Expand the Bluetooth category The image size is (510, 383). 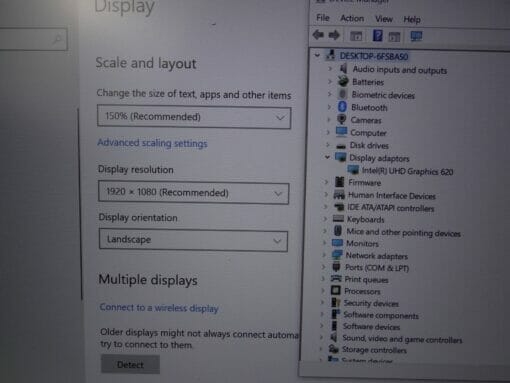tap(329, 107)
